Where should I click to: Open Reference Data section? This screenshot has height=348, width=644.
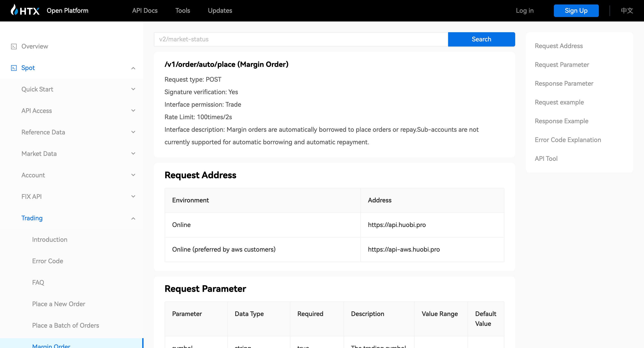[43, 132]
